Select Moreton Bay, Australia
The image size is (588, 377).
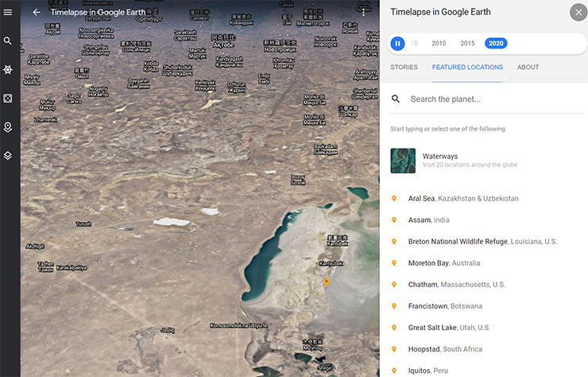point(444,262)
